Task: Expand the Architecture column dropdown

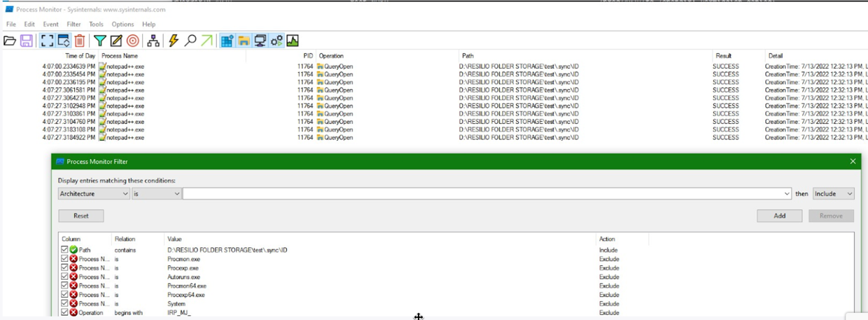Action: [94, 193]
